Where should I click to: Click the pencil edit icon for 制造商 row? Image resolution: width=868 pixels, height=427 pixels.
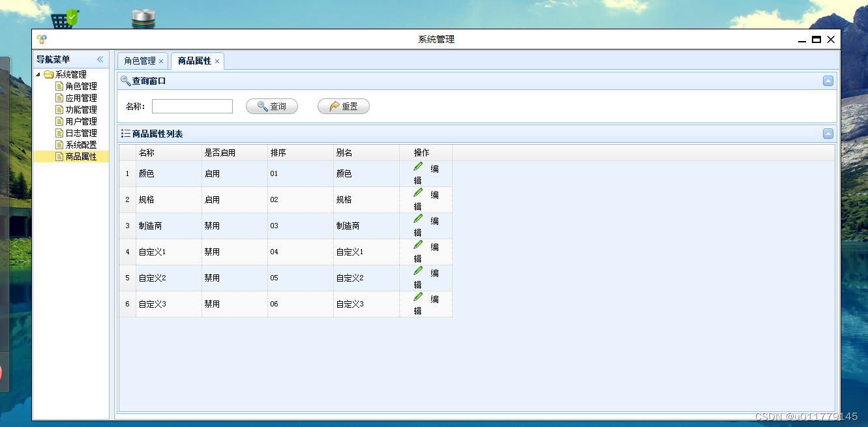(x=417, y=218)
